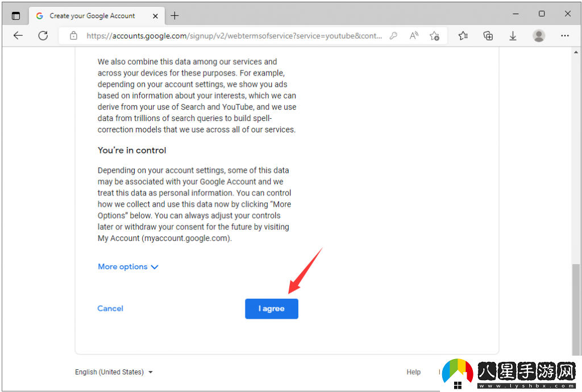The height and width of the screenshot is (392, 582).
Task: Open the English (United States) language dropdown
Action: pos(114,372)
